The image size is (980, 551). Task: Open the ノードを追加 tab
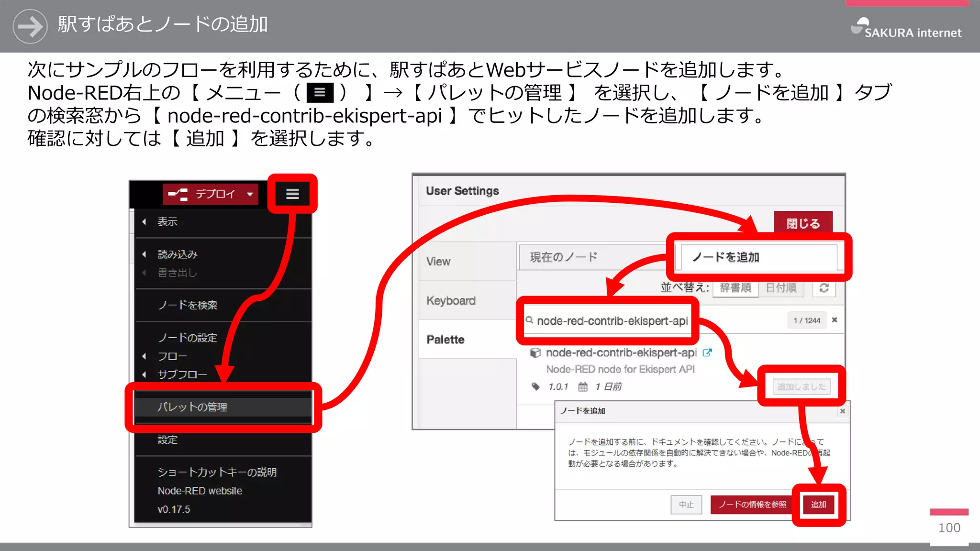point(758,257)
